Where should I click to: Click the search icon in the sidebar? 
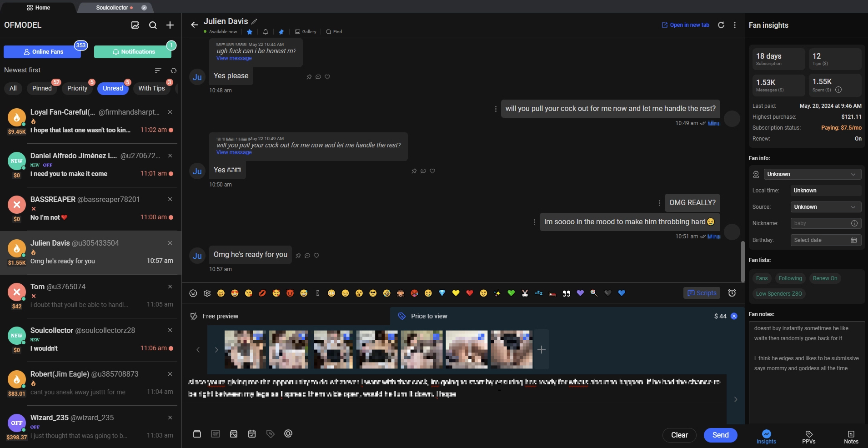[153, 25]
